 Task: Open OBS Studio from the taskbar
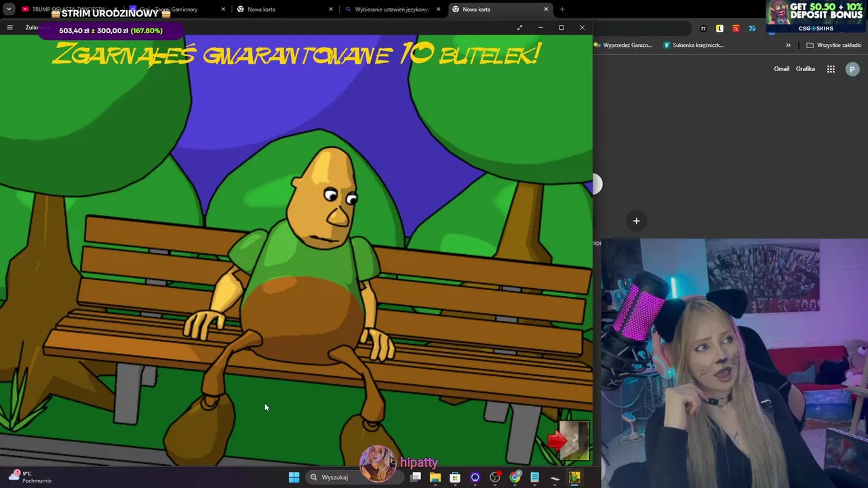coord(495,477)
